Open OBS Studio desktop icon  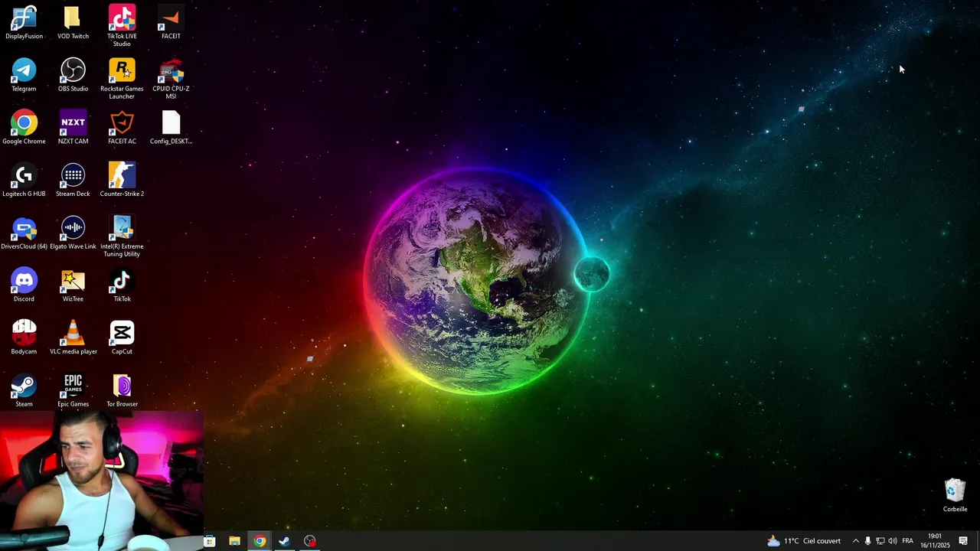pyautogui.click(x=73, y=75)
